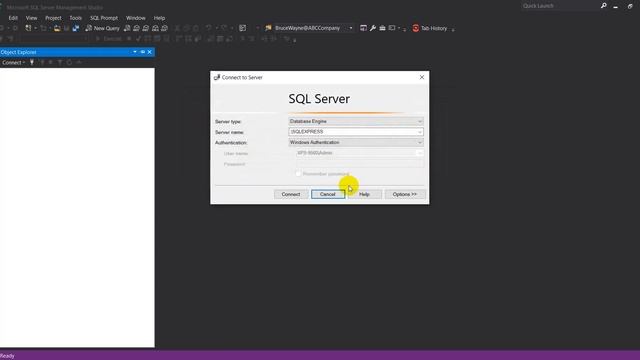Open Tab History from the toolbar
This screenshot has width=640, height=360.
pos(430,28)
